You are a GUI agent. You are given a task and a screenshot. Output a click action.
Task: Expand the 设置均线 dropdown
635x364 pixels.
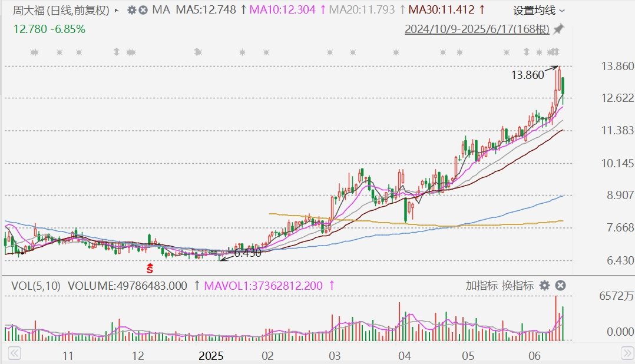click(x=538, y=11)
